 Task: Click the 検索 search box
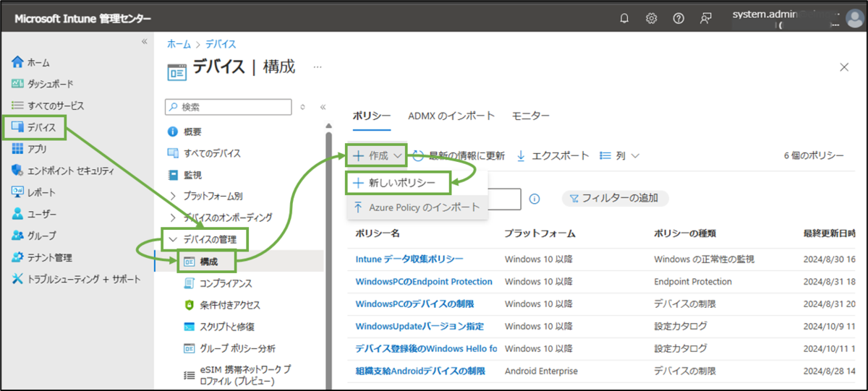tap(228, 107)
